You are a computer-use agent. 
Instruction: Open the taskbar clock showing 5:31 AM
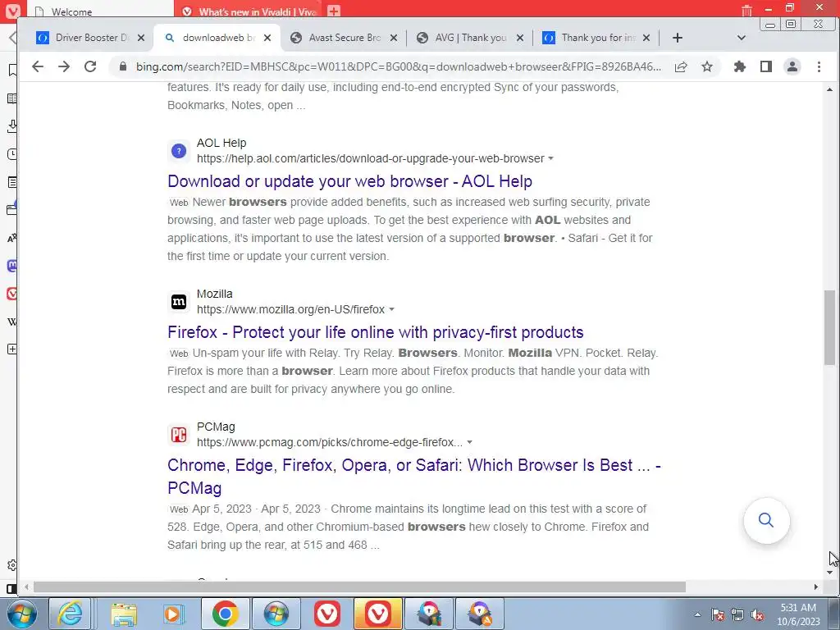[798, 614]
